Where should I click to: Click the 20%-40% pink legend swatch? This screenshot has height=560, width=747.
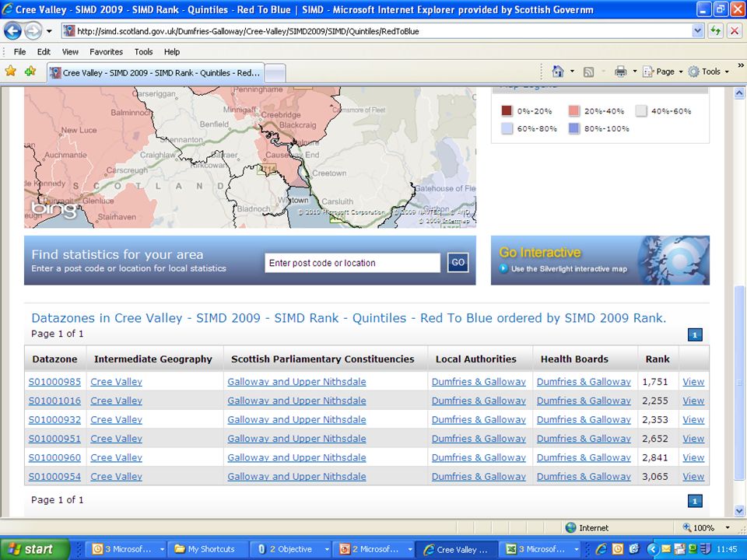click(573, 111)
